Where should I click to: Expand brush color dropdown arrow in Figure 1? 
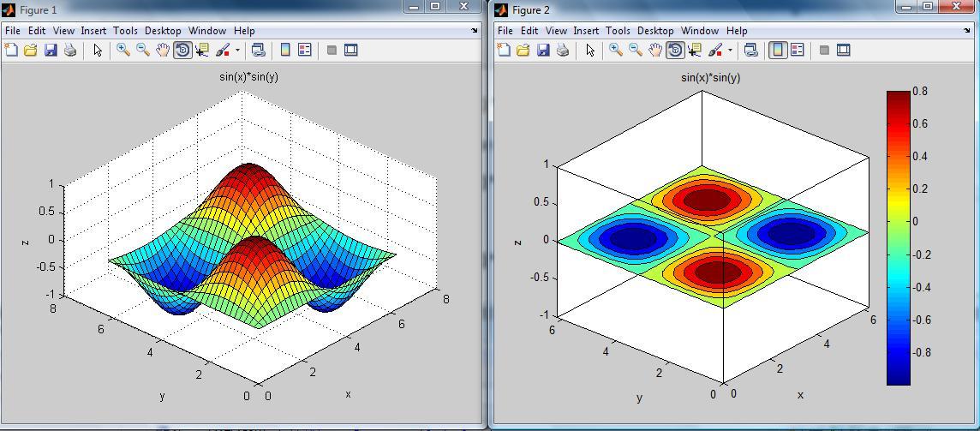coord(237,51)
